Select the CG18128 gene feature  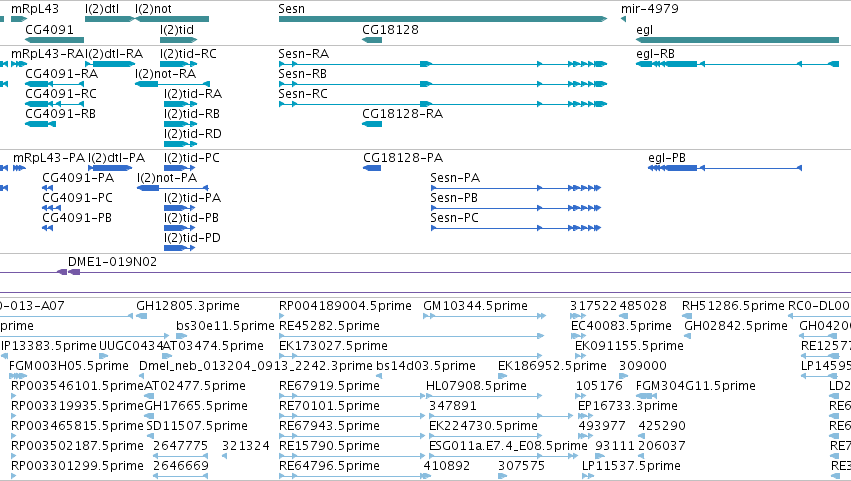[372, 40]
